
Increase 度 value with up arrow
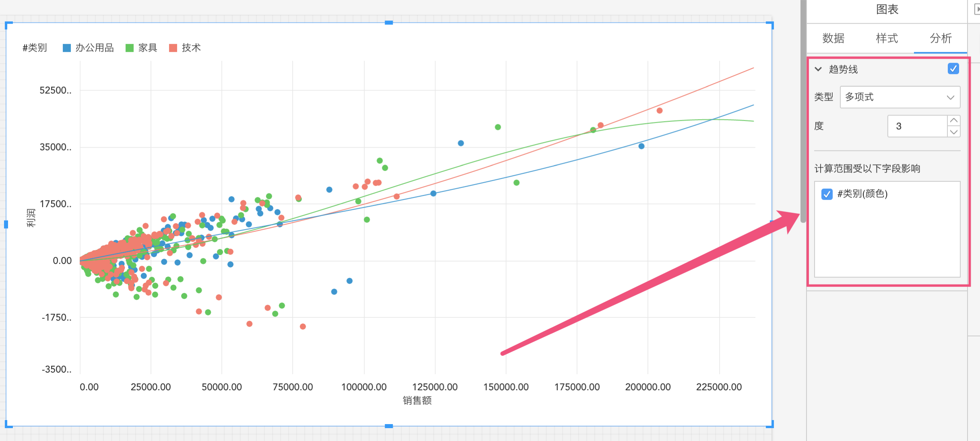pyautogui.click(x=953, y=120)
